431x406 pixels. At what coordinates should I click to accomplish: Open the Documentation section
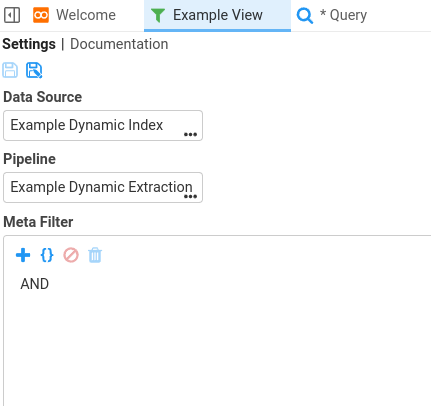tap(119, 44)
